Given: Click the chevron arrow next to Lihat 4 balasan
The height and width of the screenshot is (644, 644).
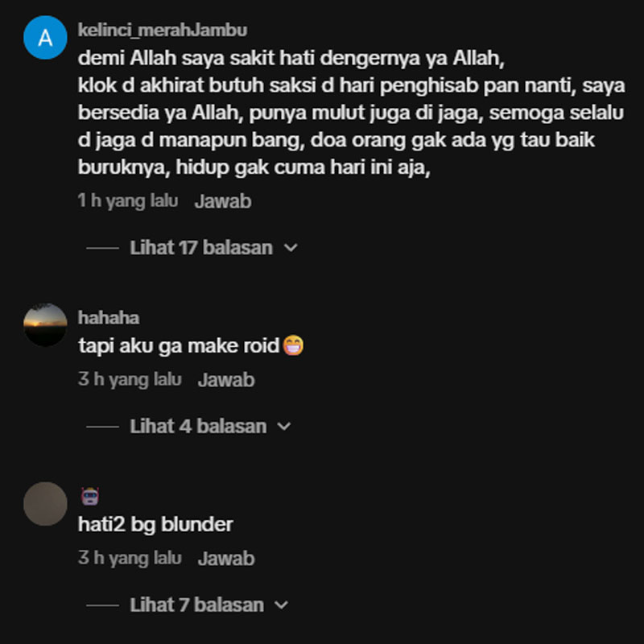Looking at the screenshot, I should pyautogui.click(x=284, y=427).
